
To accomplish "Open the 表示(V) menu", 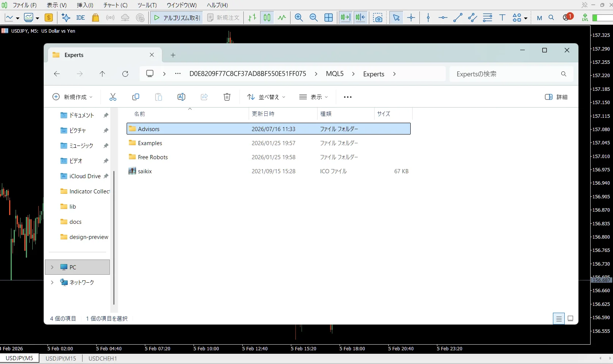I will 57,5.
